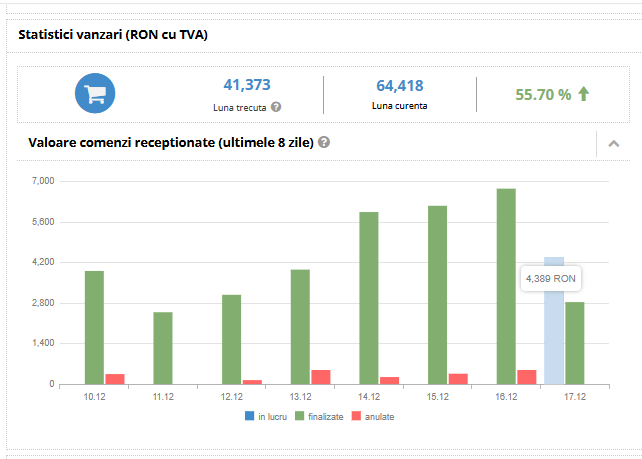Click help icon beside Valoare comenzi receptionate title

coord(324,143)
